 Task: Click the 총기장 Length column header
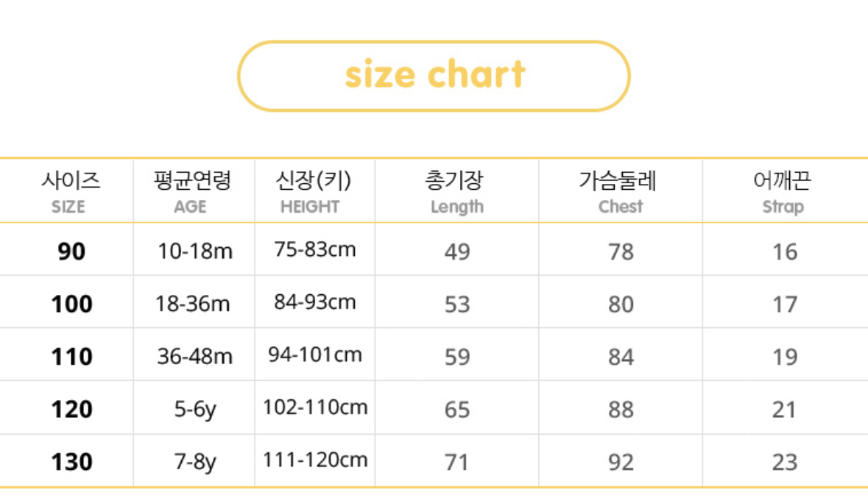click(x=456, y=191)
